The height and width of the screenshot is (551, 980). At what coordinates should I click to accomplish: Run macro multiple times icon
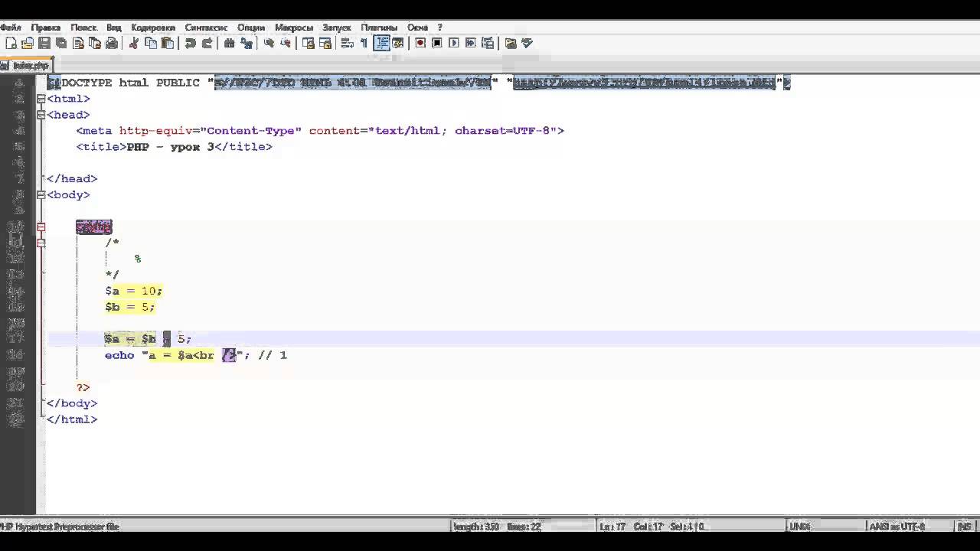(471, 44)
